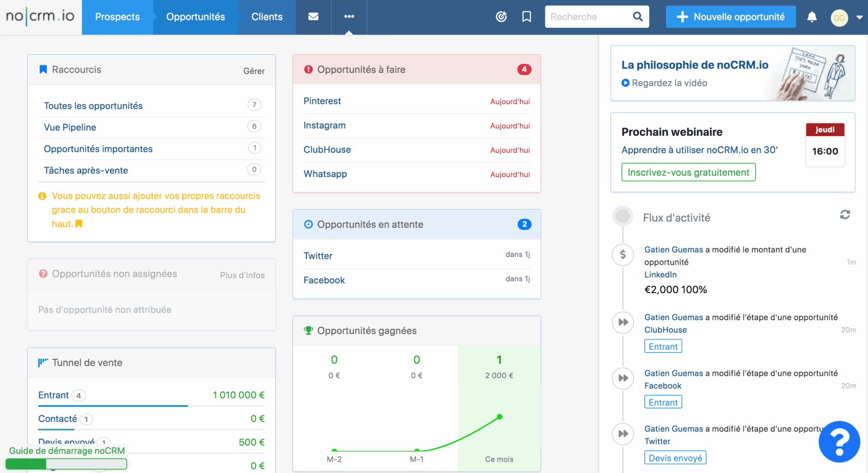Click the search magnifier icon
Viewport: 868px width, 473px height.
point(638,16)
